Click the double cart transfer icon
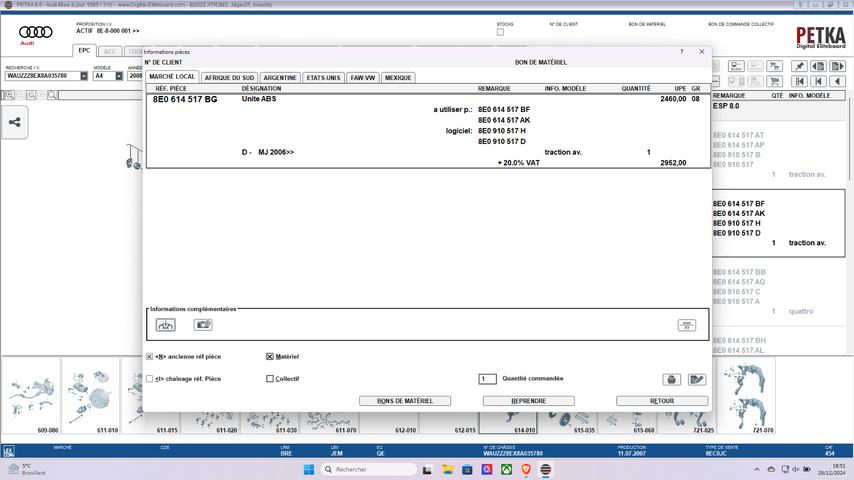This screenshot has height=480, width=854. (774, 66)
